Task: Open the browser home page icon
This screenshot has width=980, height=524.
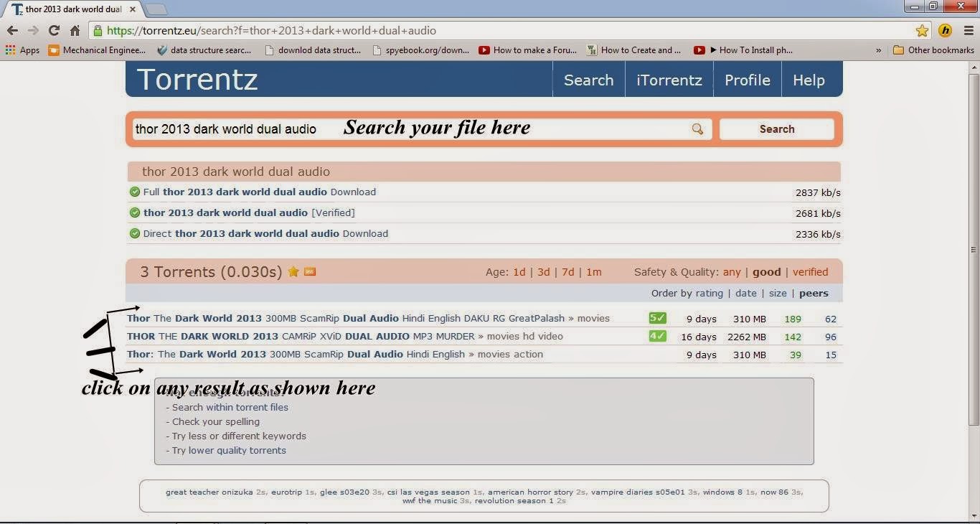Action: click(x=75, y=30)
